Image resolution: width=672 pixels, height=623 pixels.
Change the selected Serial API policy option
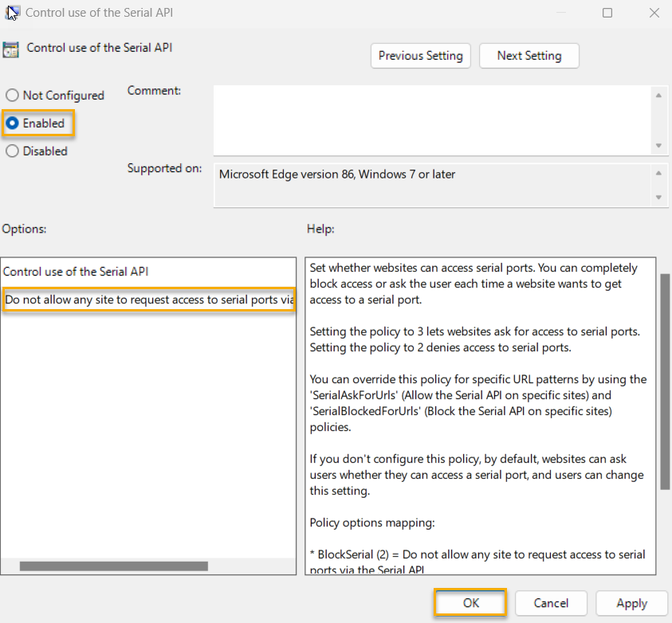click(x=149, y=300)
